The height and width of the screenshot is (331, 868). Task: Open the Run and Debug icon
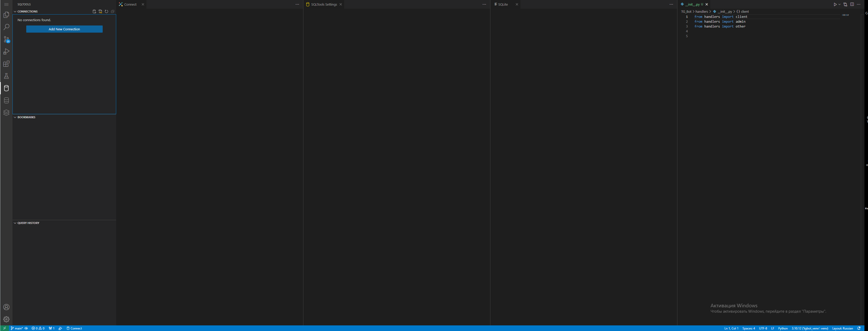point(6,51)
